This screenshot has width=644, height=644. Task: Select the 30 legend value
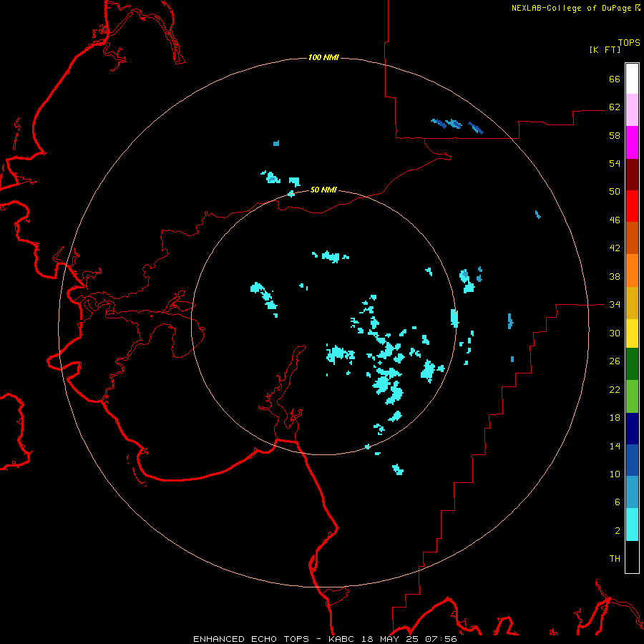pos(615,333)
